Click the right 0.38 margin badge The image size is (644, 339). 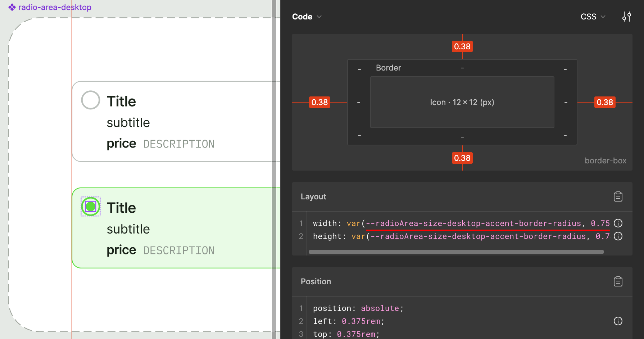605,102
